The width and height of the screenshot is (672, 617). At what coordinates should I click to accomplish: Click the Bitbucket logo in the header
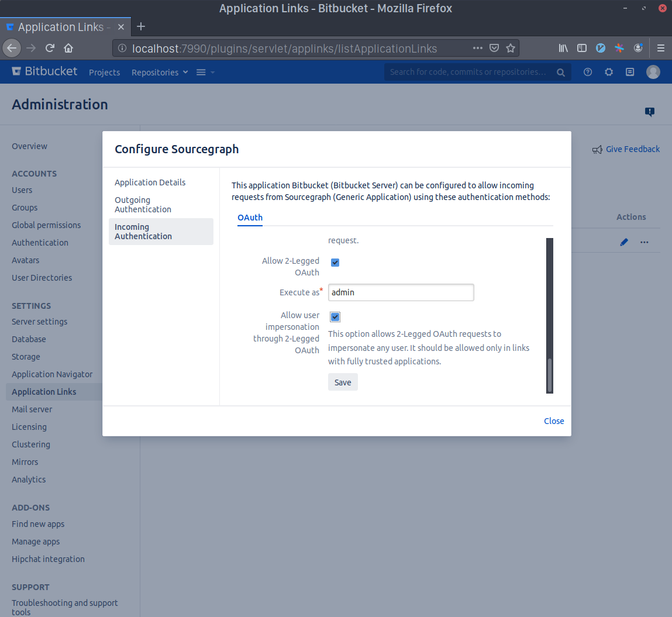44,71
